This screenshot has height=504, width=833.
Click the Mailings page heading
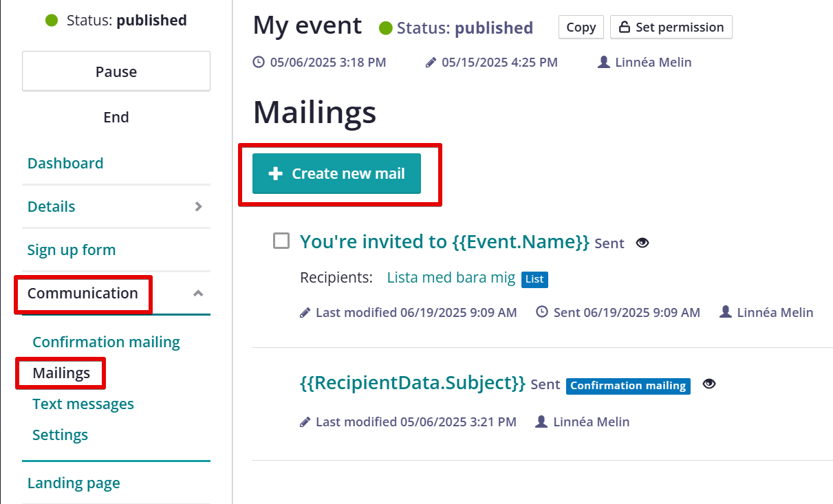(x=315, y=112)
